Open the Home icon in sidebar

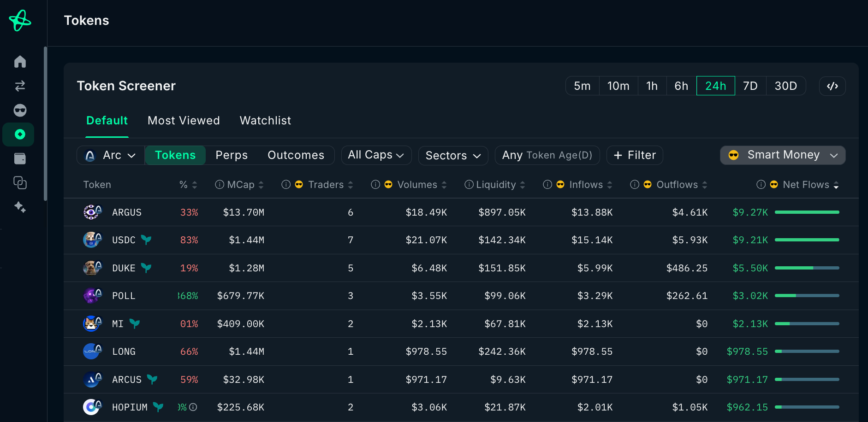20,62
